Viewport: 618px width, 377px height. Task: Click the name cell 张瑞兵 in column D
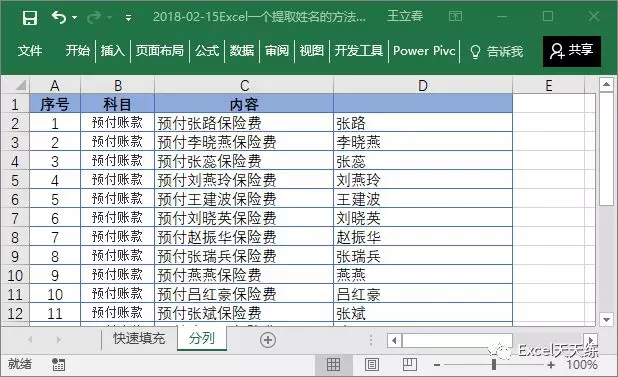coord(423,256)
